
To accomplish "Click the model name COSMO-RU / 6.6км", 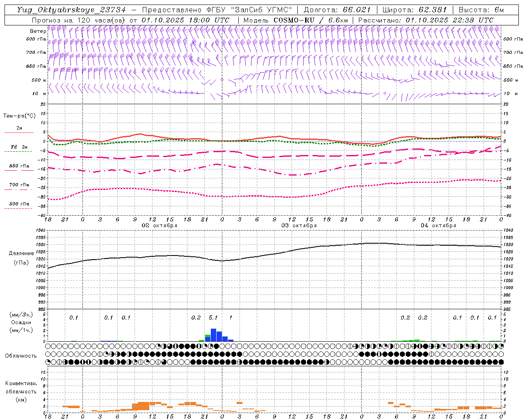I will point(310,20).
